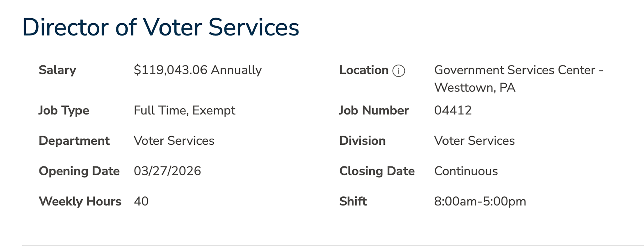This screenshot has width=644, height=246.
Task: Click the Closing Date label
Action: coord(377,171)
